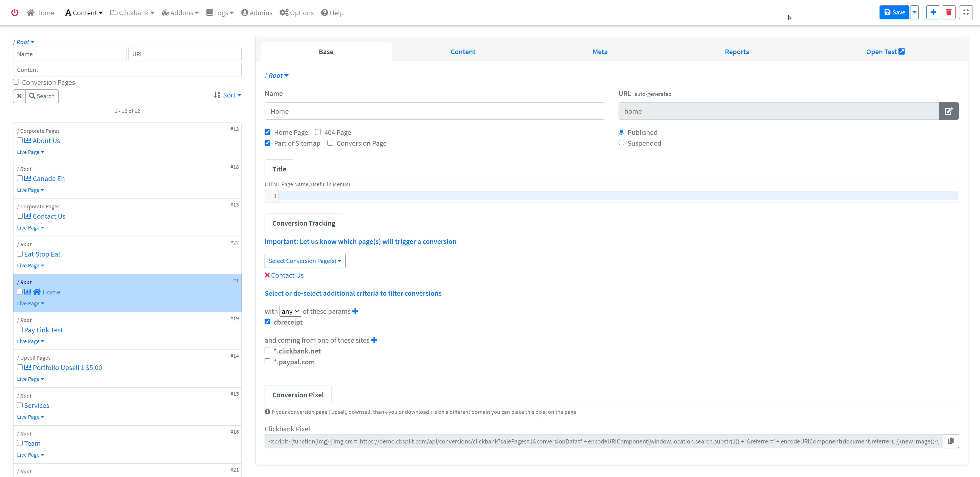980x477 pixels.
Task: Select the Suspended radio button
Action: (x=621, y=143)
